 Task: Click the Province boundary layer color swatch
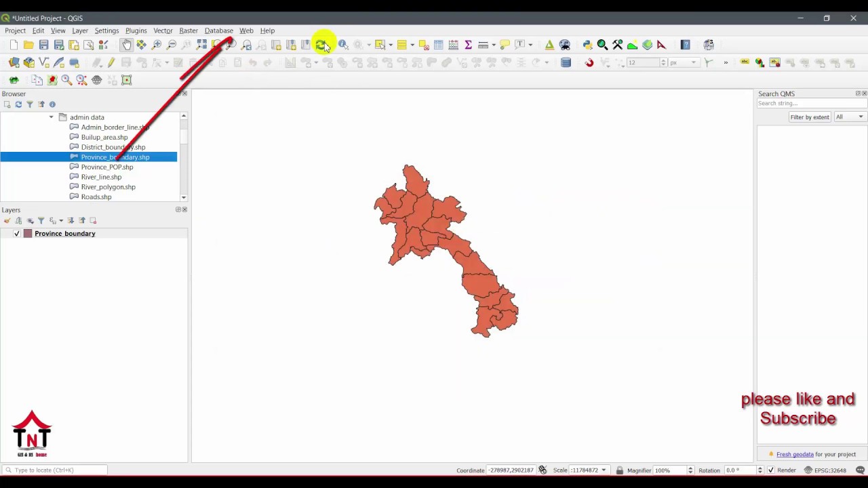(28, 234)
